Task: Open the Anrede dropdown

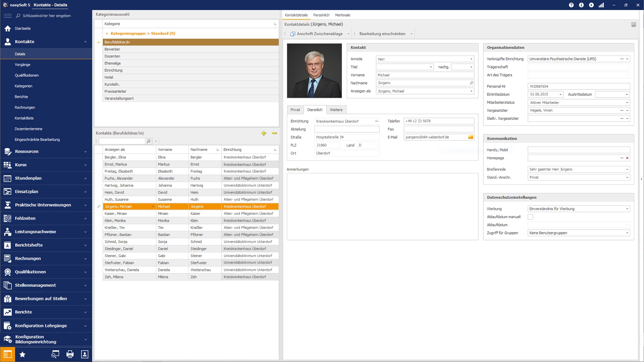Action: click(x=471, y=59)
